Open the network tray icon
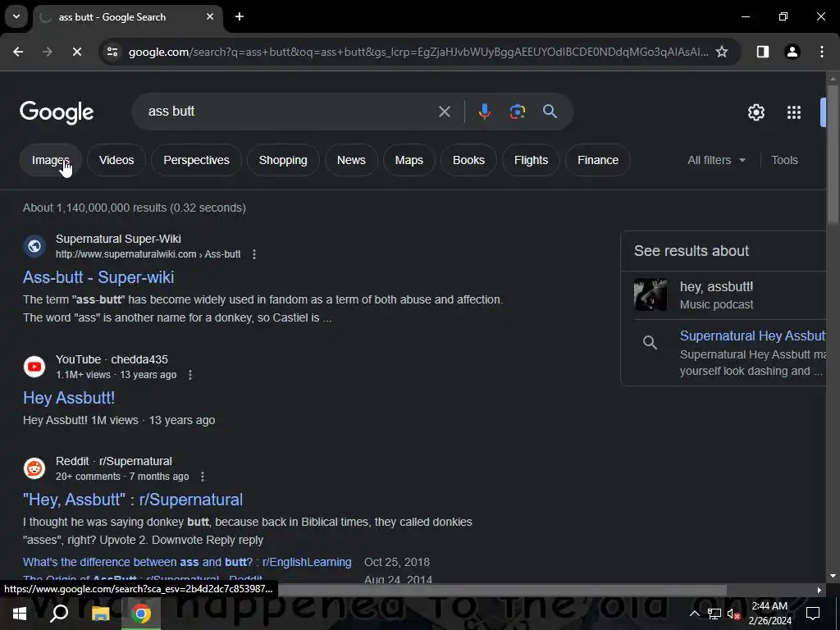The width and height of the screenshot is (840, 630). (714, 614)
